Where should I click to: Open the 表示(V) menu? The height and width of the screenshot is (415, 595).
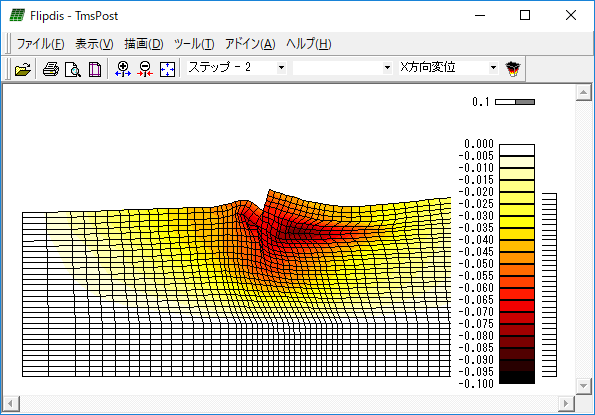click(94, 44)
